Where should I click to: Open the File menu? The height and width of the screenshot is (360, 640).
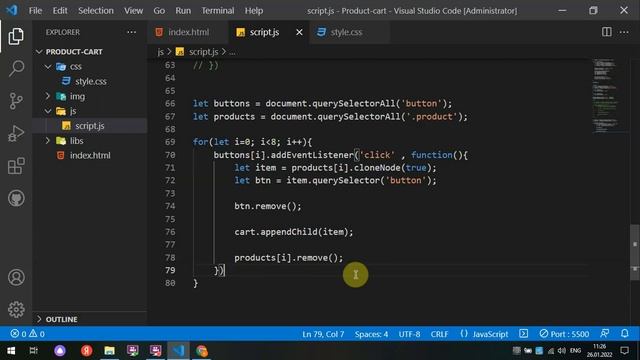[35, 11]
